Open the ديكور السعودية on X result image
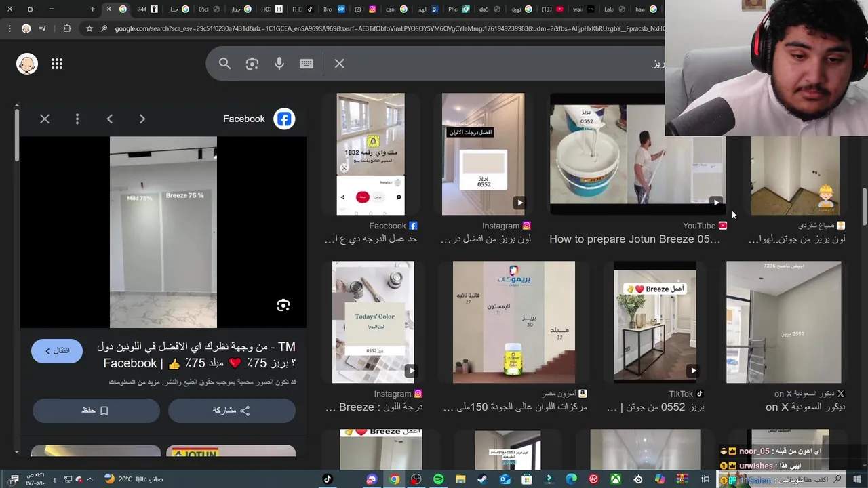 pos(784,322)
